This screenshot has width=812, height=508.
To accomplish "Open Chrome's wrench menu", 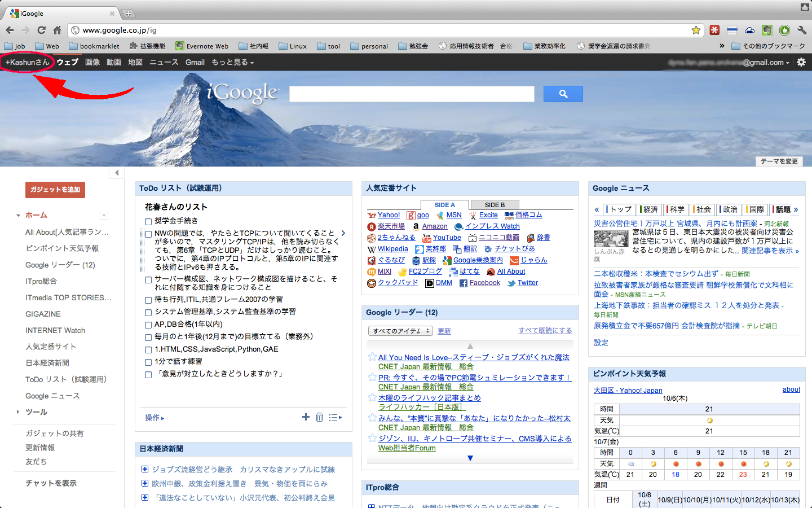I will [x=802, y=30].
